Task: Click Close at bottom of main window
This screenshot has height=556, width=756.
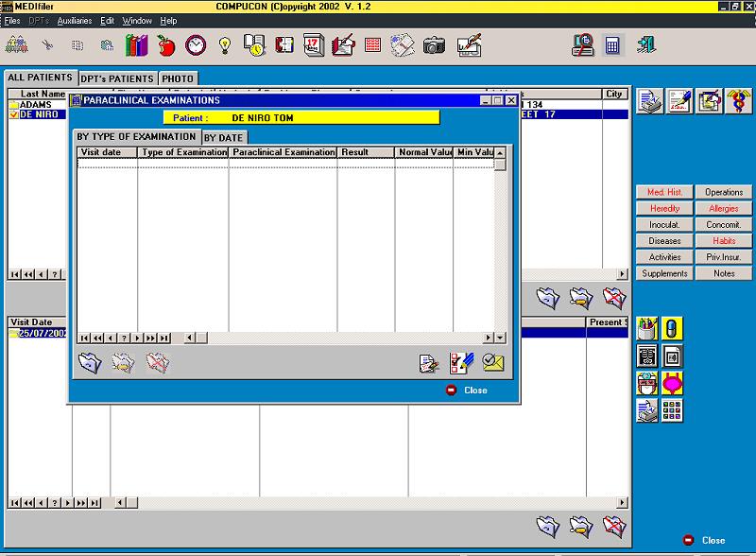Action: (x=704, y=540)
